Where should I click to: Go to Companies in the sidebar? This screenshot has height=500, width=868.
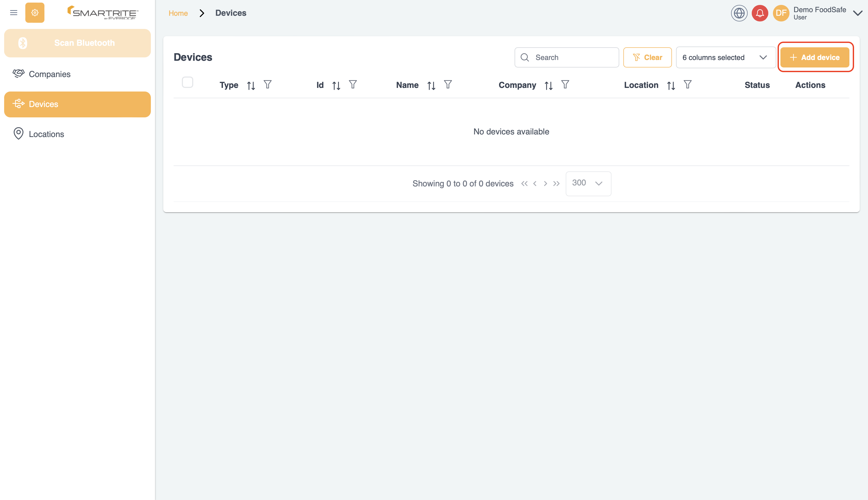click(x=49, y=74)
